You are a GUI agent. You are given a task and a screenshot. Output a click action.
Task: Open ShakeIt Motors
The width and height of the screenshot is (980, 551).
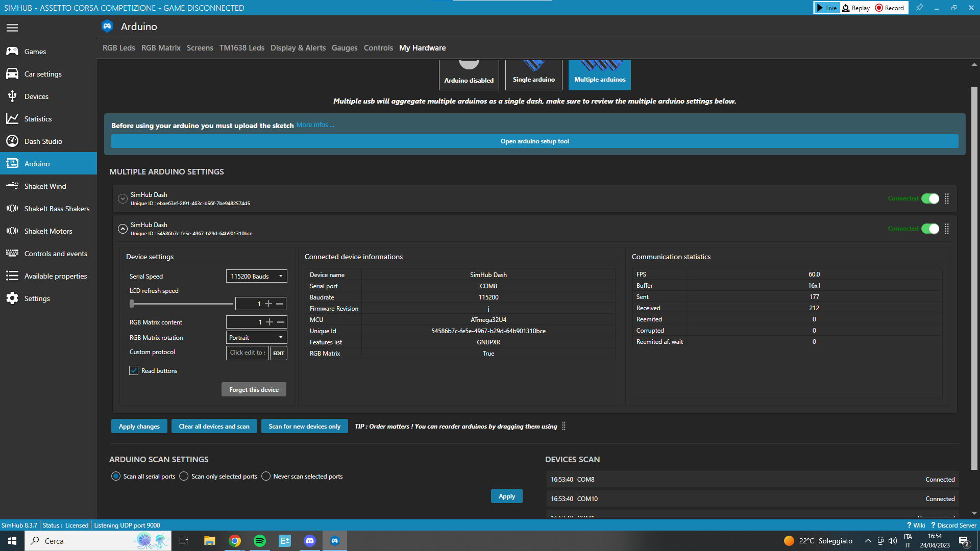click(48, 231)
